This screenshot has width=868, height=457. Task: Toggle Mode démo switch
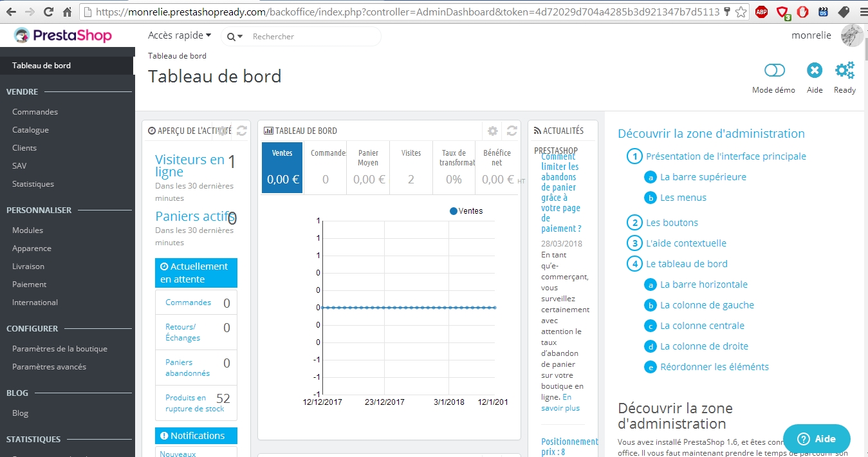click(x=775, y=70)
